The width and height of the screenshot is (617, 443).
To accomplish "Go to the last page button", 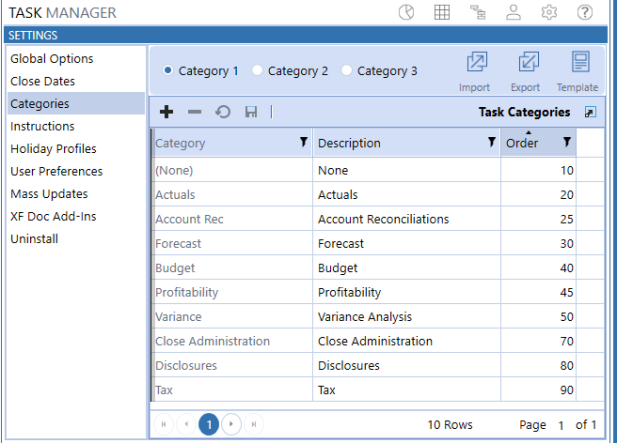I will 254,425.
